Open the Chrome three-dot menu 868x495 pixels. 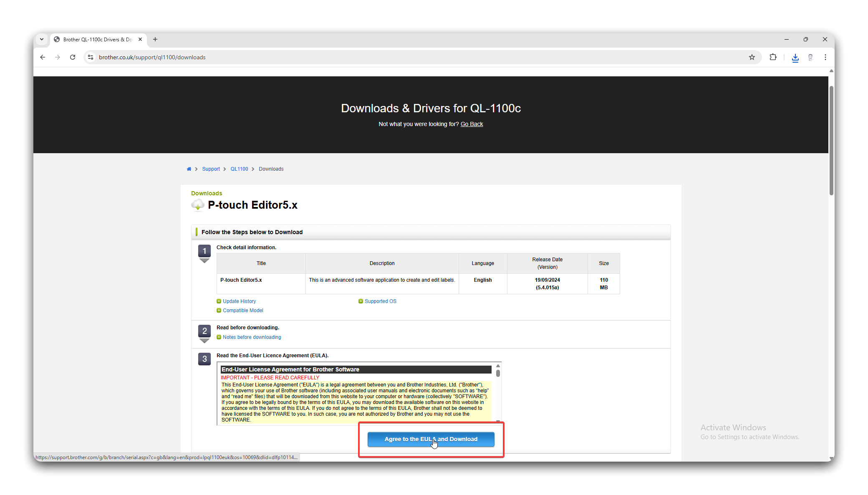[825, 57]
